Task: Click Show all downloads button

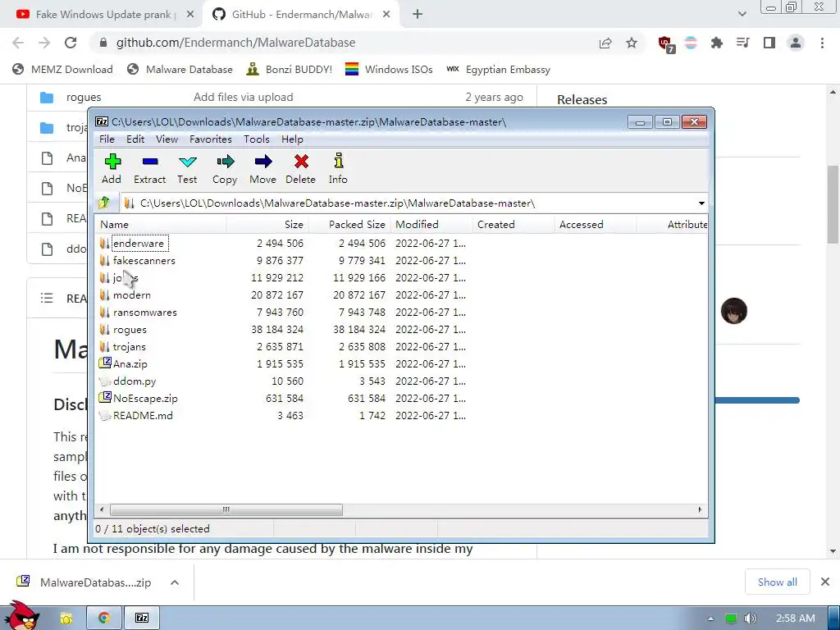Action: pos(778,582)
